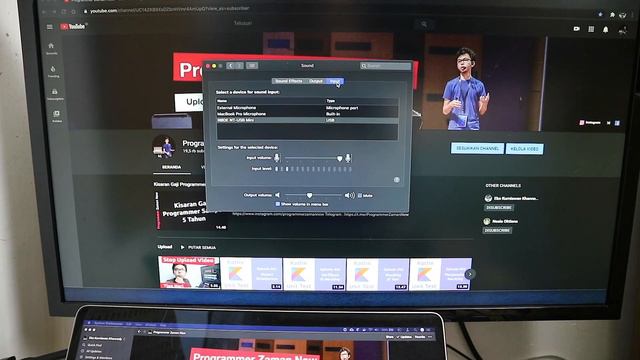This screenshot has height=360, width=640.
Task: Click the browser bookmark star icon
Action: (x=600, y=14)
